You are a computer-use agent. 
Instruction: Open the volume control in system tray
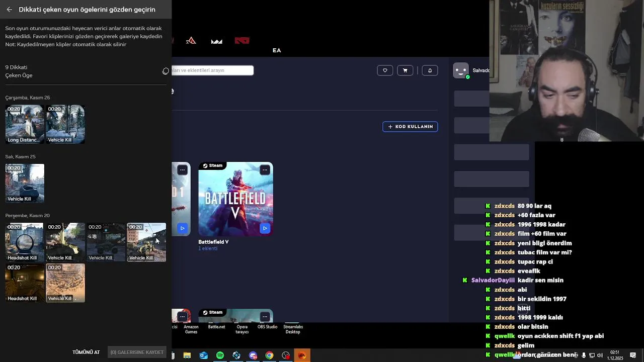[x=600, y=355]
